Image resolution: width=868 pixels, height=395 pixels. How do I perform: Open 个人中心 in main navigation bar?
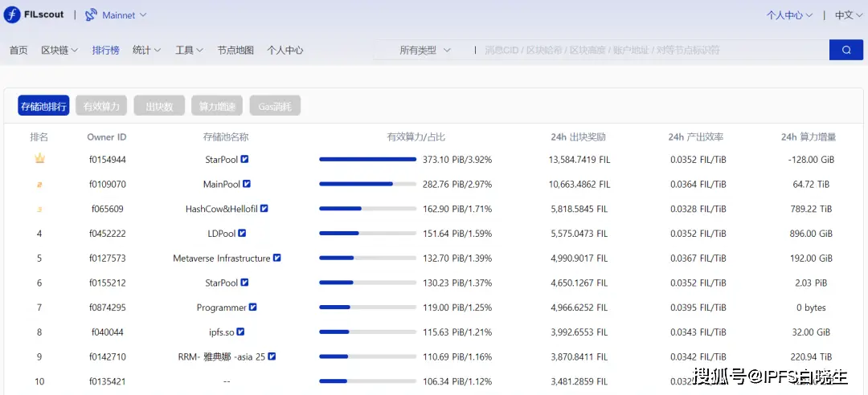coord(285,50)
